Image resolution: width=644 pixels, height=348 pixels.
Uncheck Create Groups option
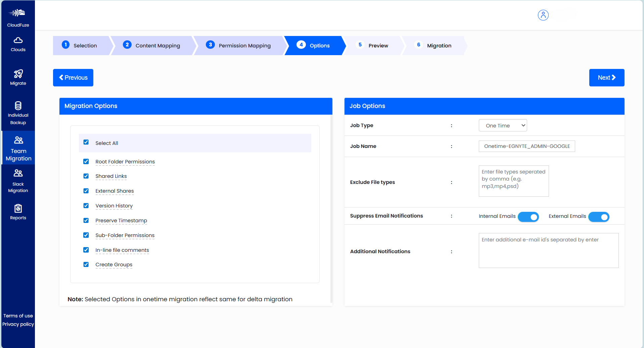pyautogui.click(x=86, y=264)
